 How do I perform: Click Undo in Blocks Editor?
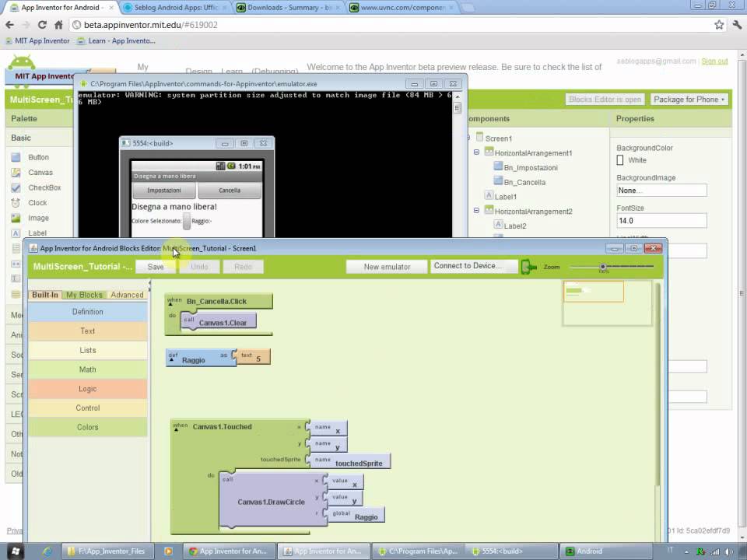point(199,267)
